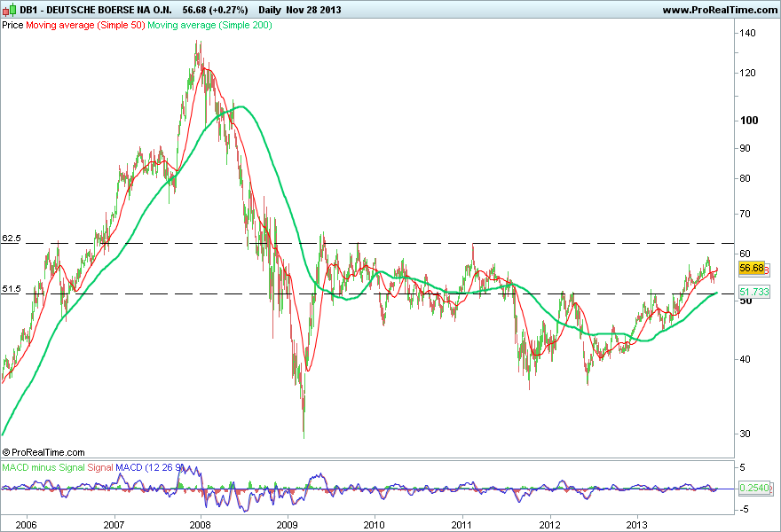Click the 90 price axis label
This screenshot has width=781, height=532.
pyautogui.click(x=745, y=148)
